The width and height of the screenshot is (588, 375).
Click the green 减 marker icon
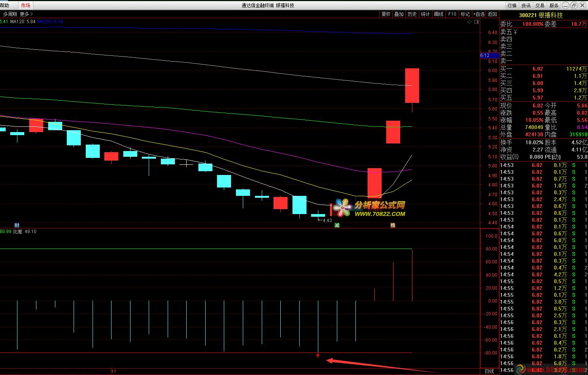tap(337, 225)
